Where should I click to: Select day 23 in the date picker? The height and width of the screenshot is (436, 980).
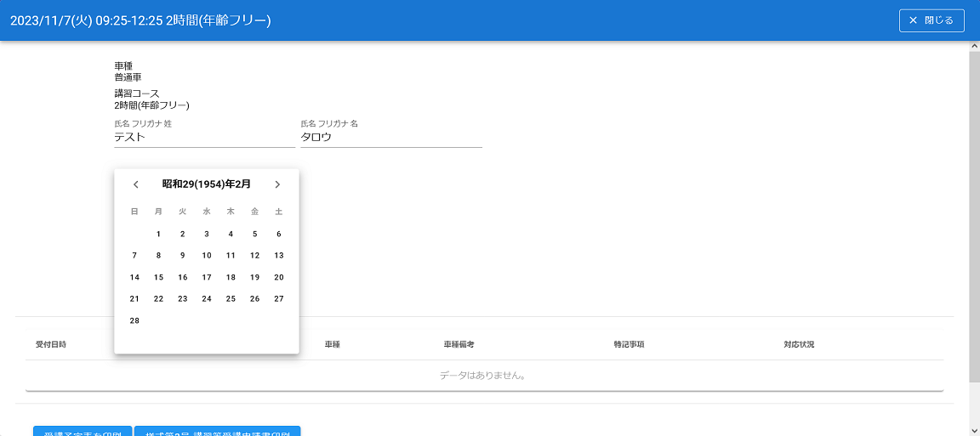(x=182, y=298)
